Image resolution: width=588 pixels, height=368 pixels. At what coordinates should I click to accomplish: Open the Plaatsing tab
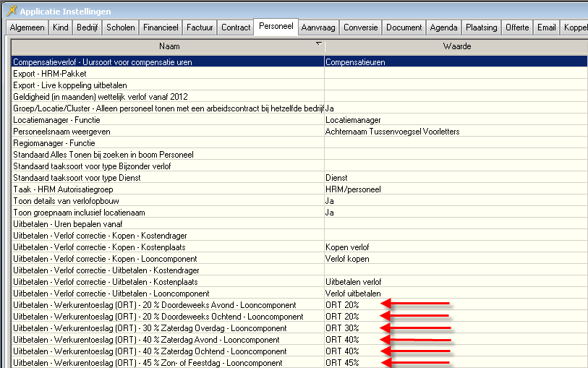pyautogui.click(x=482, y=27)
